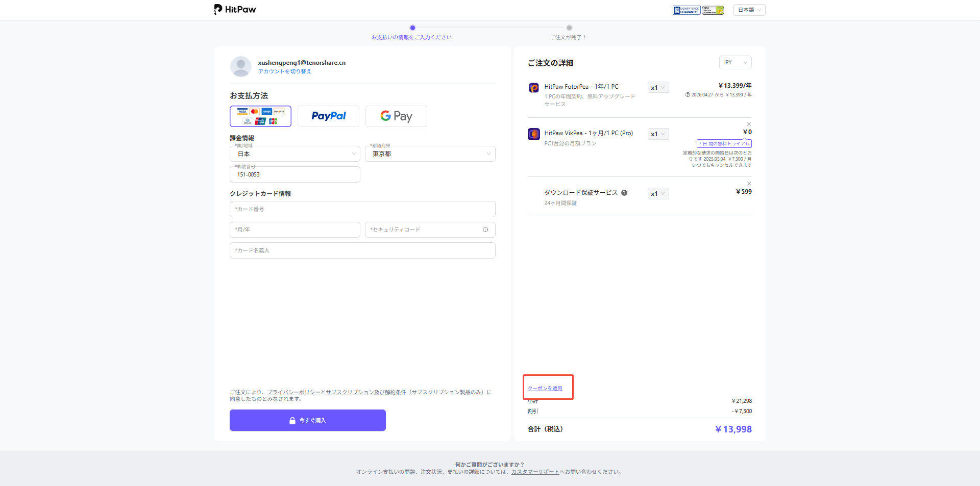Click the HitPaw logo in header

point(235,9)
